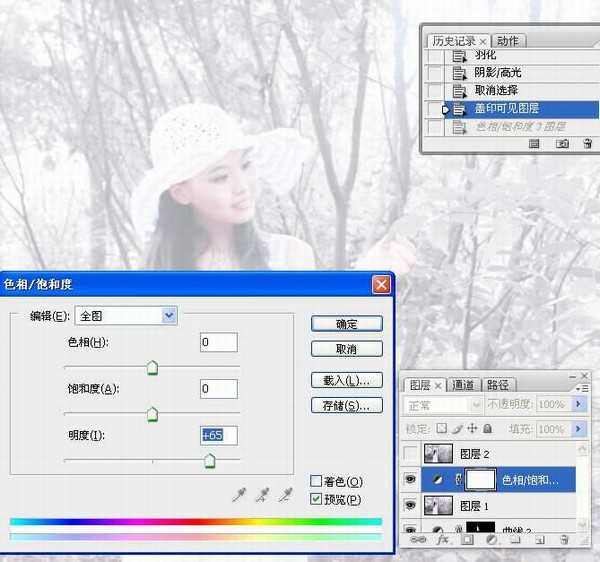Open the 填充 slider arrow
600x562 pixels.
point(579,428)
